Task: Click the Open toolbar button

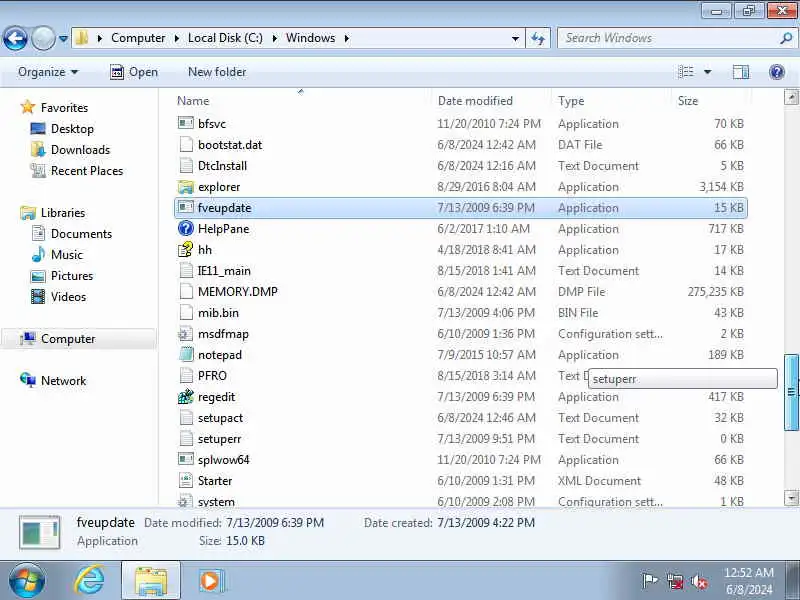Action: pos(134,72)
